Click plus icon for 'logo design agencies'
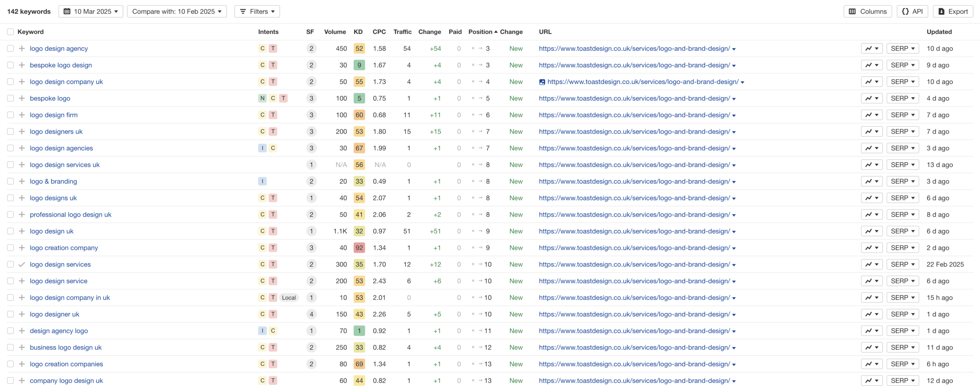This screenshot has width=980, height=390. click(x=22, y=148)
